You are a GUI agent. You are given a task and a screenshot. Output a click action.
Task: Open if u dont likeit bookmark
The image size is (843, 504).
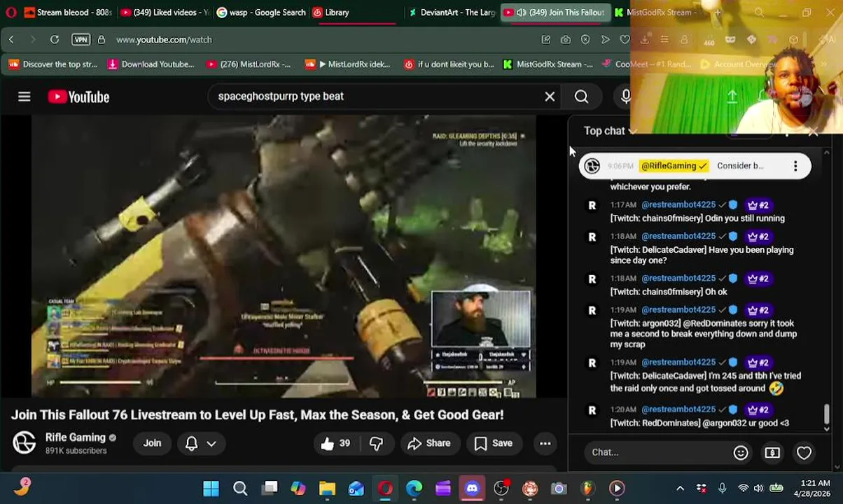(x=449, y=64)
